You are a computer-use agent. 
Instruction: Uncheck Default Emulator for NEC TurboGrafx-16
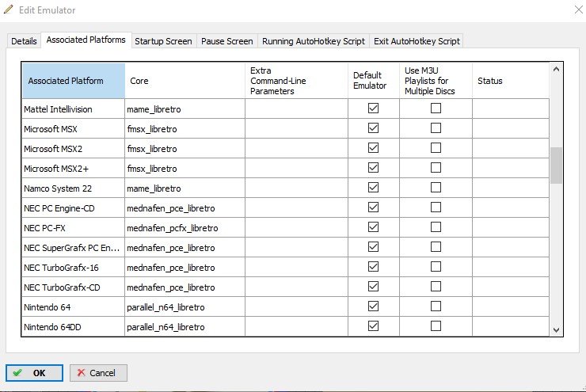(x=373, y=267)
